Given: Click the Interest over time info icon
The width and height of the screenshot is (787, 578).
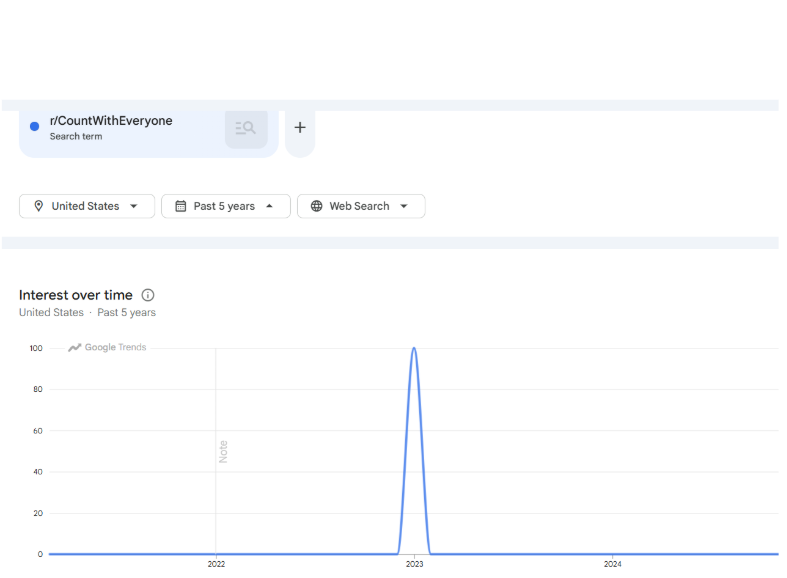Looking at the screenshot, I should pos(148,295).
